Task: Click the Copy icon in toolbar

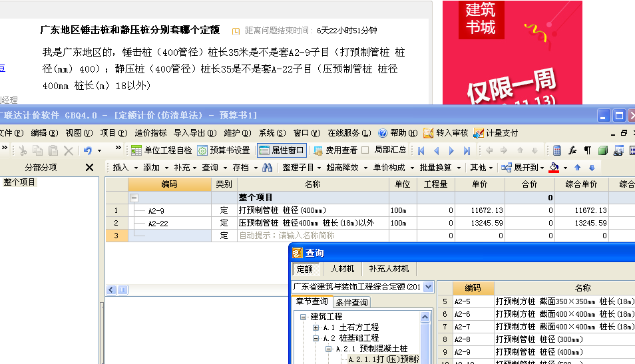Action: tap(38, 150)
